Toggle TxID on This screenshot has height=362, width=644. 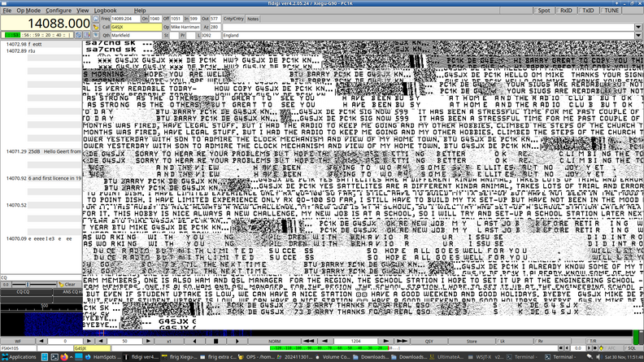pyautogui.click(x=588, y=11)
